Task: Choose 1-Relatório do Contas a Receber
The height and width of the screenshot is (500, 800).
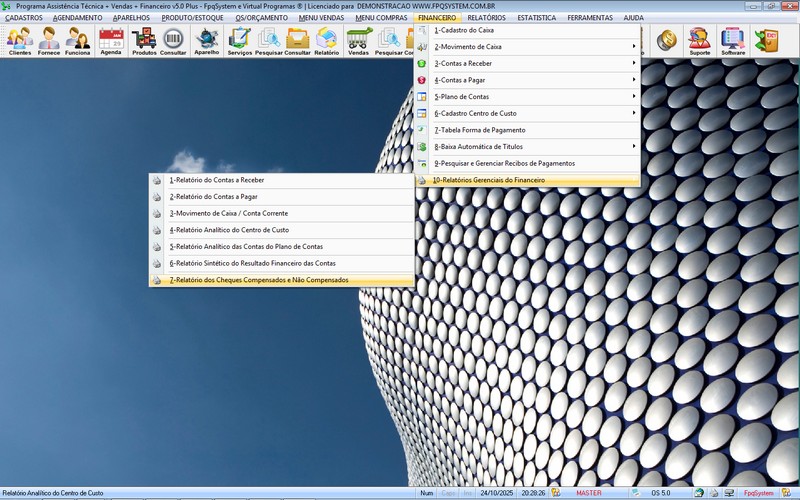Action: coord(282,180)
